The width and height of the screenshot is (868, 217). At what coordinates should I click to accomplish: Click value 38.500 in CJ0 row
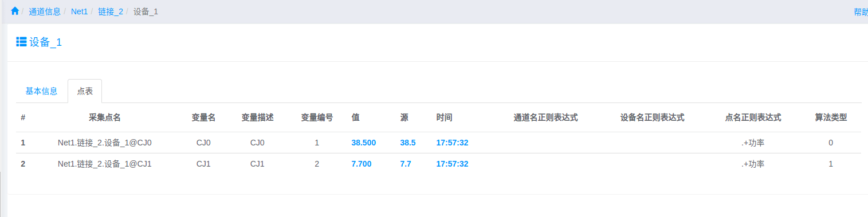tap(364, 143)
